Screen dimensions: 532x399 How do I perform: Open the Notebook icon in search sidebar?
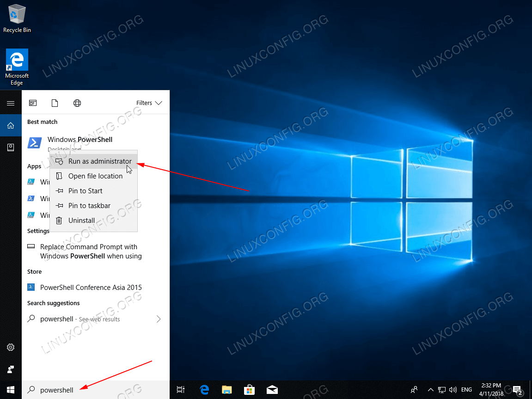pos(11,147)
